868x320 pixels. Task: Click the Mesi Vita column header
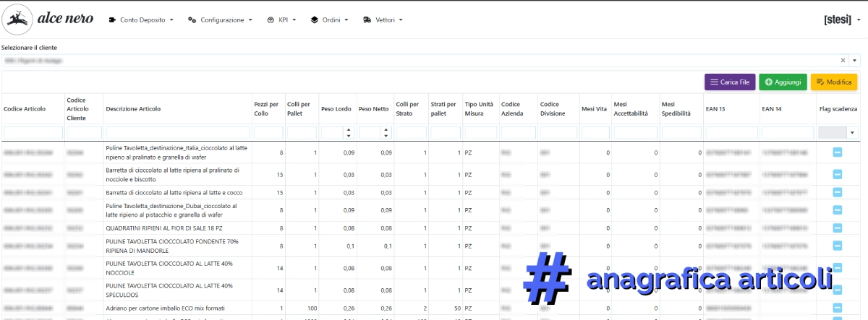(x=595, y=109)
